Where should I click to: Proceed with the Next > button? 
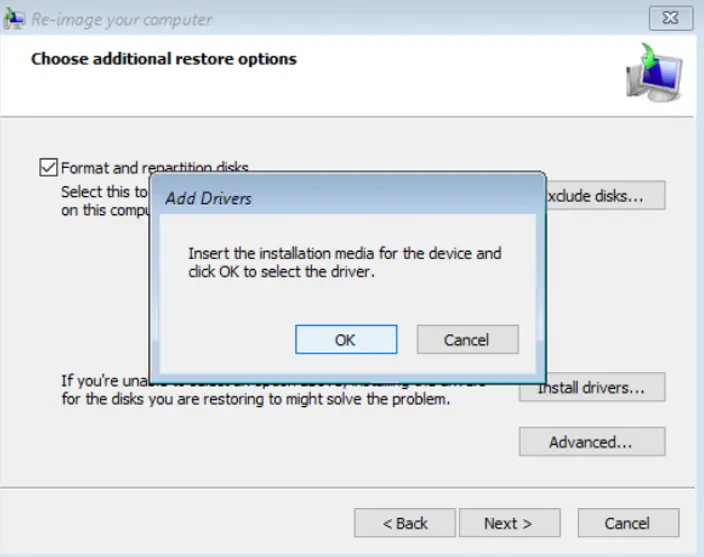click(x=508, y=523)
